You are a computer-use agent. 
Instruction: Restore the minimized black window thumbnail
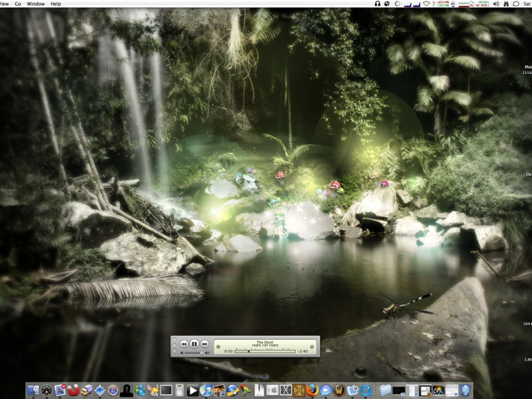click(x=399, y=391)
